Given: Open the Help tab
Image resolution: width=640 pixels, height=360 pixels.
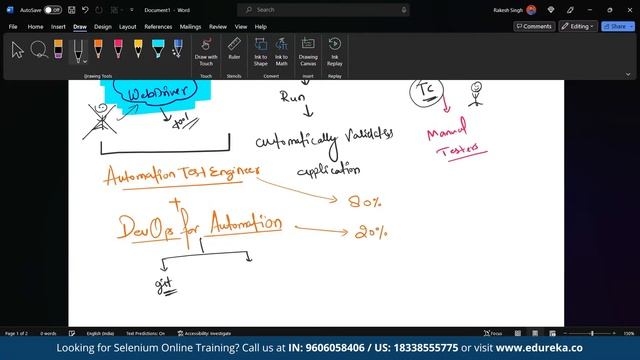Looking at the screenshot, I should (x=261, y=27).
